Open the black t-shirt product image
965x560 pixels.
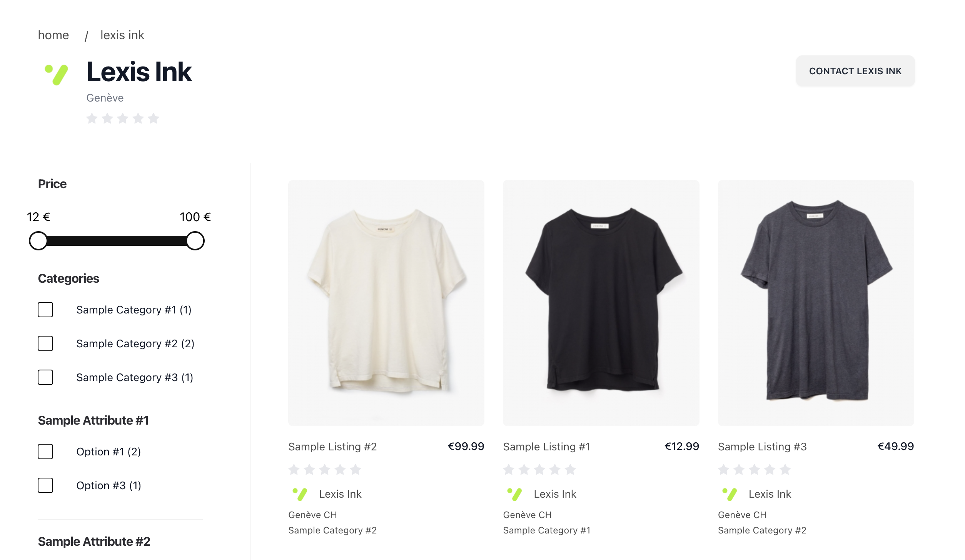click(601, 303)
